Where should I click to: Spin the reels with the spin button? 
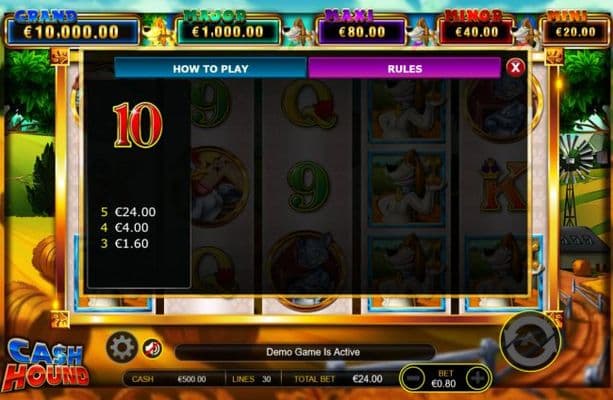point(530,341)
